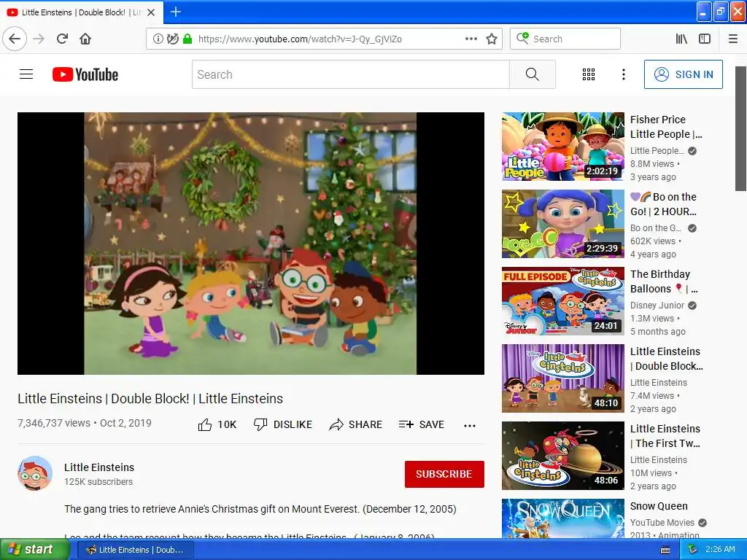Open a new browser tab with plus
This screenshot has width=747, height=560.
coord(175,12)
